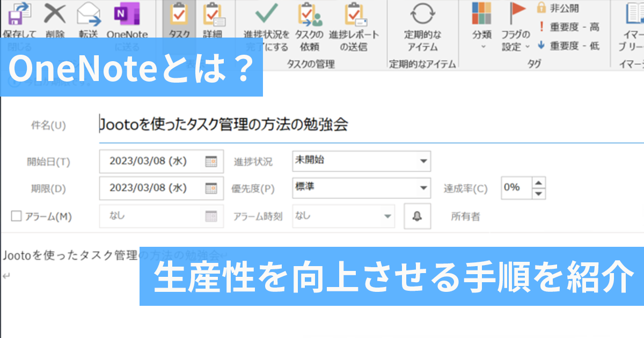This screenshot has width=644, height=338.
Task: Click the alarm sound bell button
Action: (417, 216)
